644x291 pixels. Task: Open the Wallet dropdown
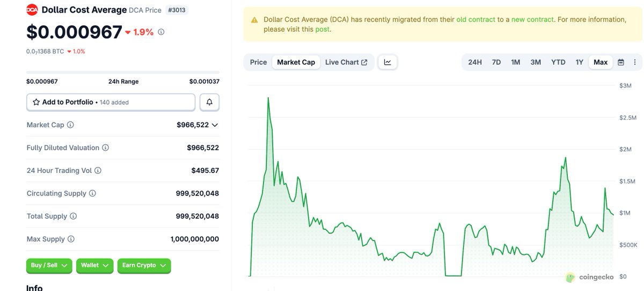pyautogui.click(x=95, y=265)
